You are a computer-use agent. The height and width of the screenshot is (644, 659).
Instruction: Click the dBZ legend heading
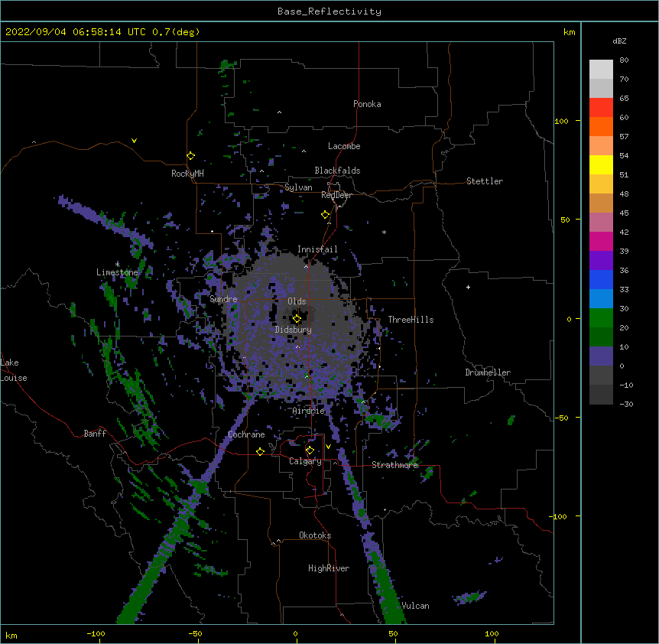(619, 41)
